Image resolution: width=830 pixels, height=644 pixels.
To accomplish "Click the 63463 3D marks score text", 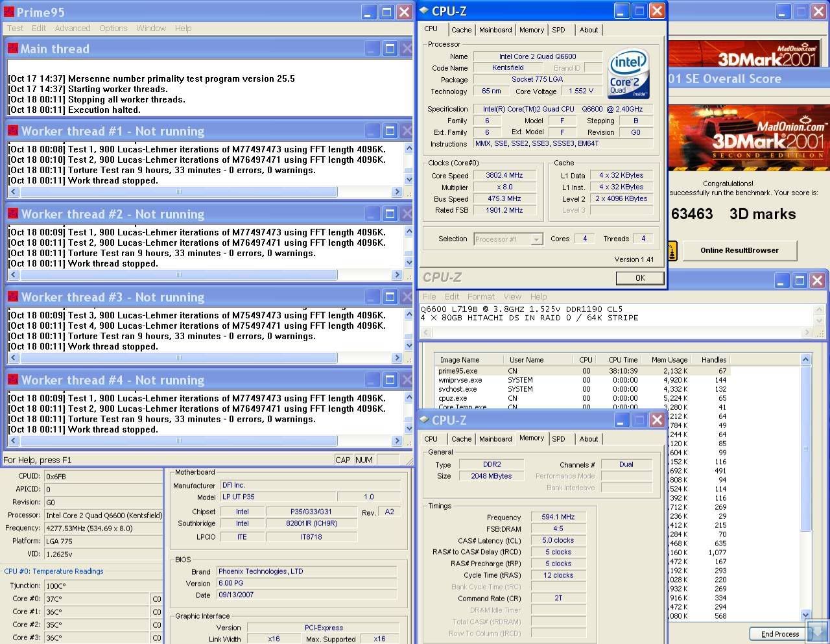I will coord(733,214).
